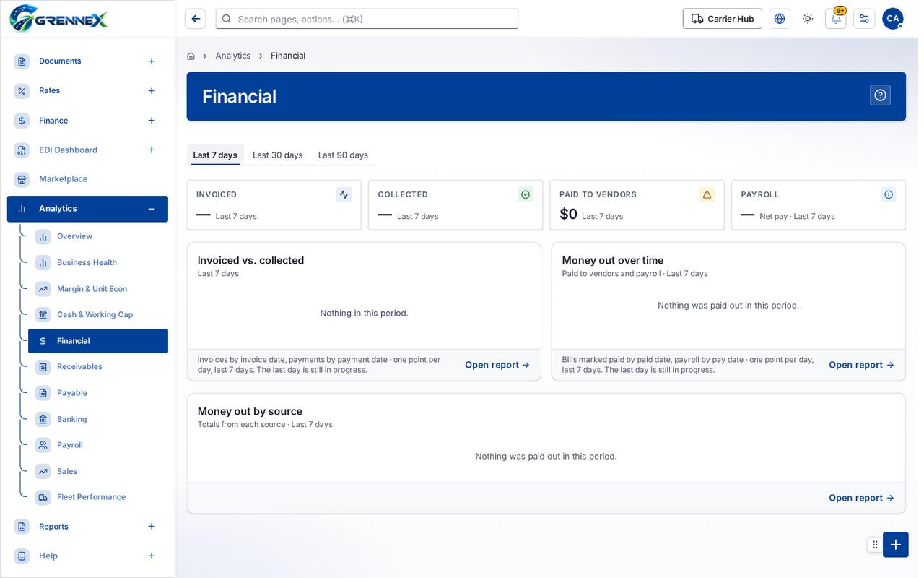
Task: Click the Invoiced card activity icon
Action: 344,194
